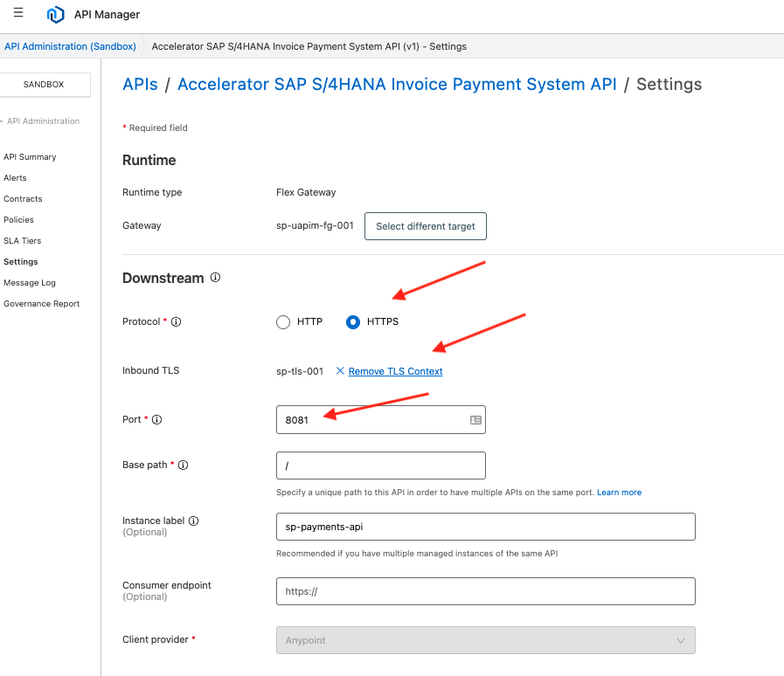The height and width of the screenshot is (676, 784).
Task: Click the Instance label info icon
Action: point(194,521)
